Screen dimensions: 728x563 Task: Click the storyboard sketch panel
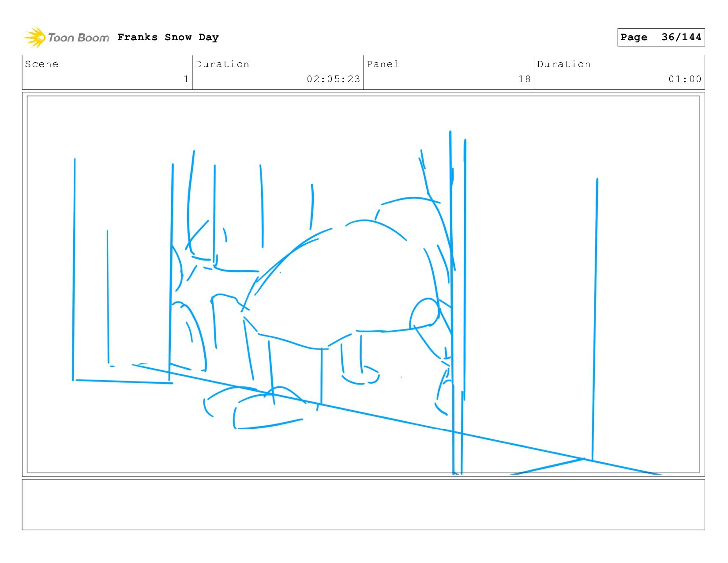[363, 284]
